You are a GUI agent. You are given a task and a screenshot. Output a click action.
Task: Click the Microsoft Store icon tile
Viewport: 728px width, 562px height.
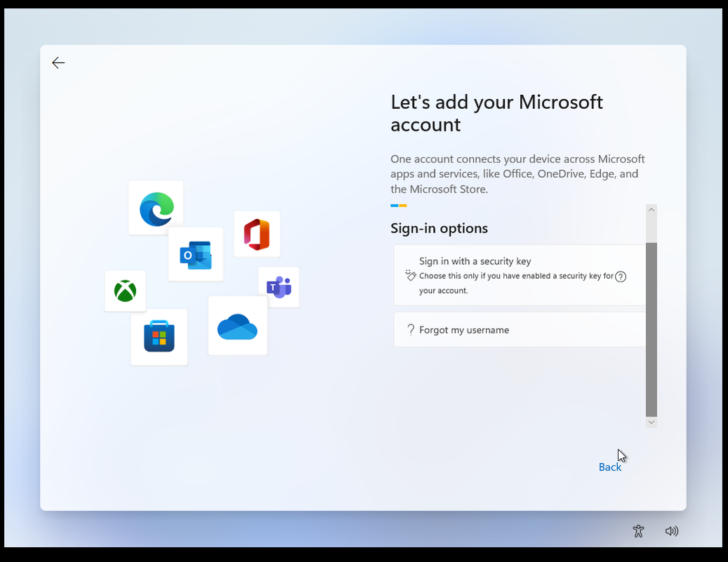click(159, 336)
